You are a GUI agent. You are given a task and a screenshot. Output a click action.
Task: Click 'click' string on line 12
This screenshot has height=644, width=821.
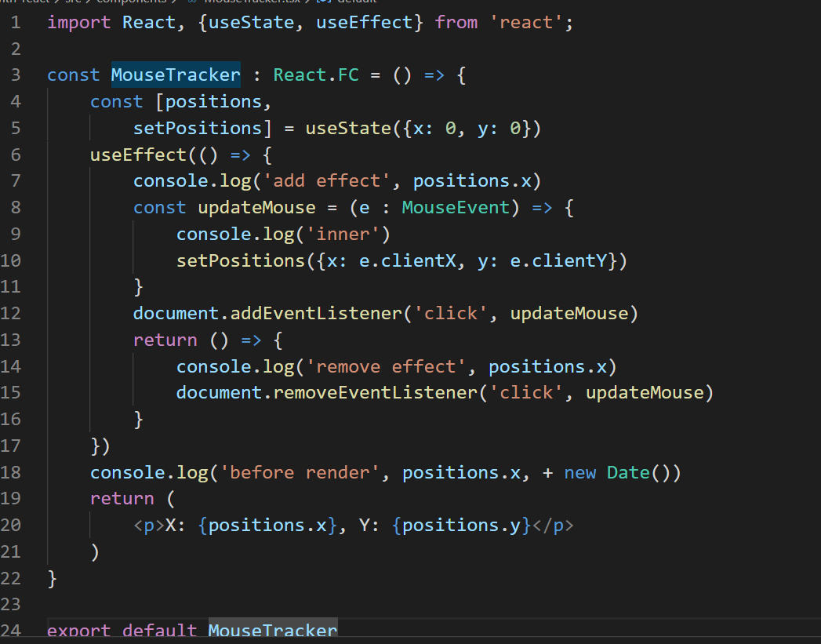pyautogui.click(x=451, y=314)
